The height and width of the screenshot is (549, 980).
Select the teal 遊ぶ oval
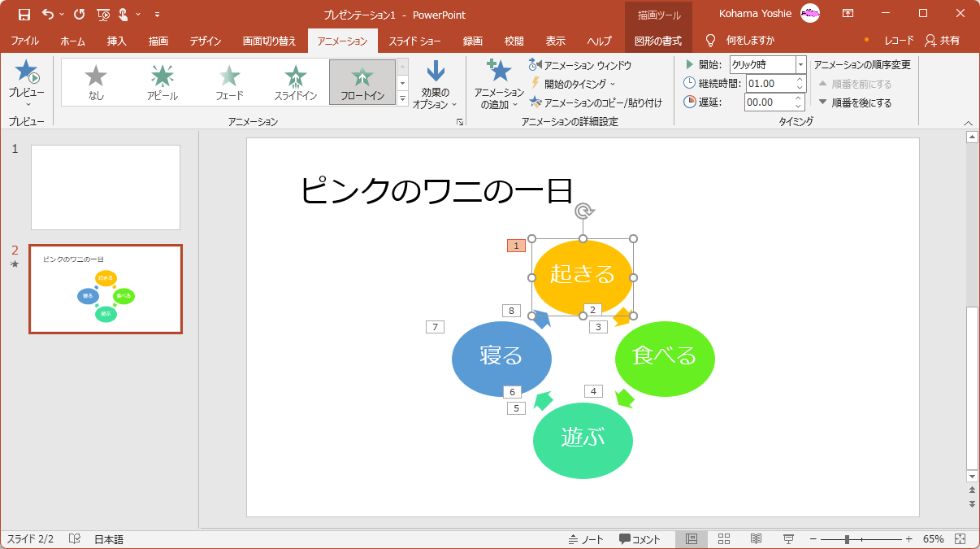(583, 440)
